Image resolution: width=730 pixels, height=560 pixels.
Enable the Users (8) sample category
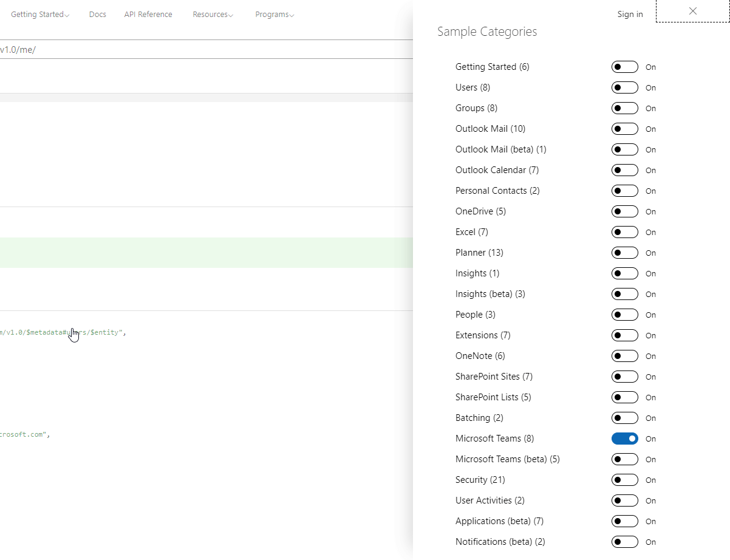point(624,87)
